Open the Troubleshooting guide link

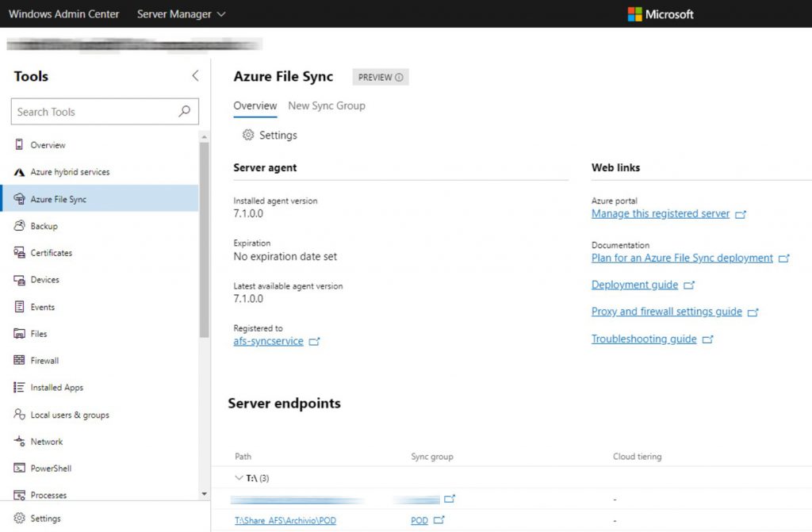[644, 339]
